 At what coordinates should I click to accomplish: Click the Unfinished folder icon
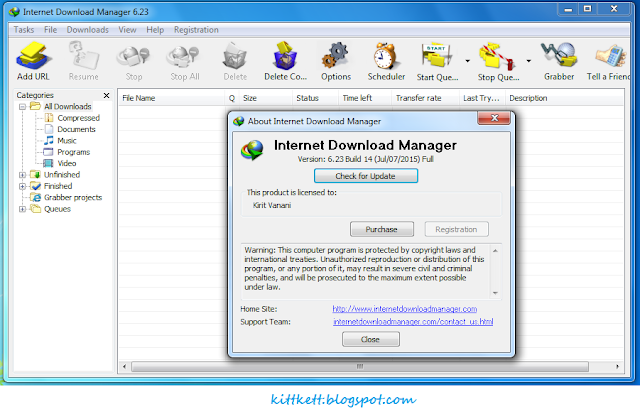(36, 175)
